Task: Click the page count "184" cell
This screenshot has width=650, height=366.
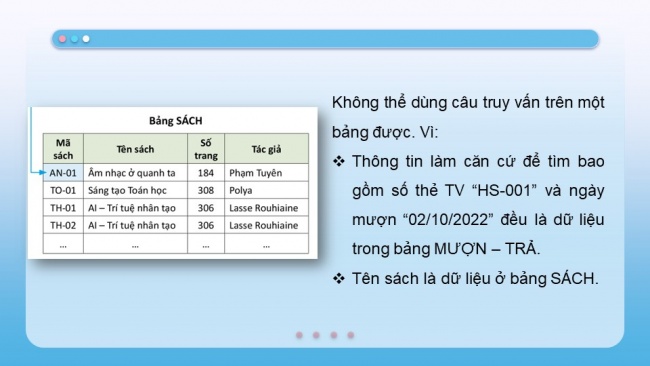Action: 206,172
